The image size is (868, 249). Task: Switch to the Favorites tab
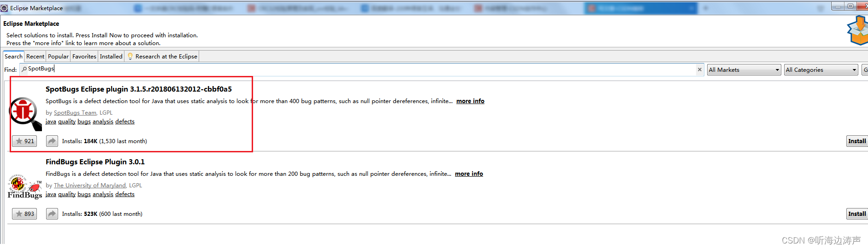coord(84,57)
